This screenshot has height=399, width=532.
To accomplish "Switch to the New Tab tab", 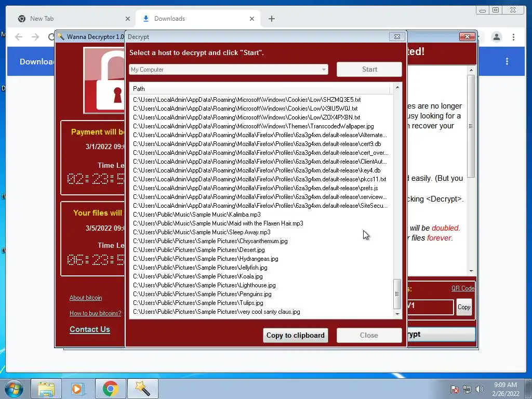I will (x=73, y=19).
